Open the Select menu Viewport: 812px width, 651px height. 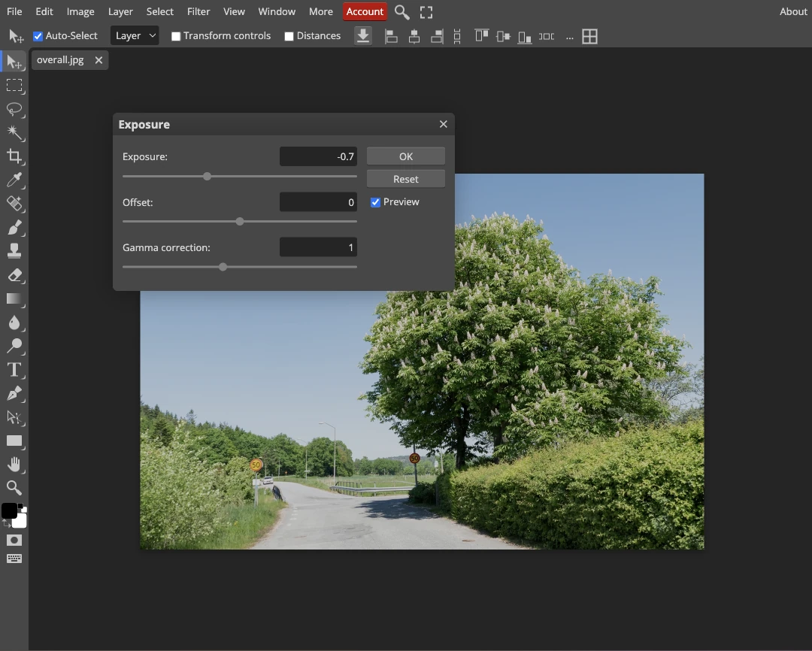tap(159, 11)
